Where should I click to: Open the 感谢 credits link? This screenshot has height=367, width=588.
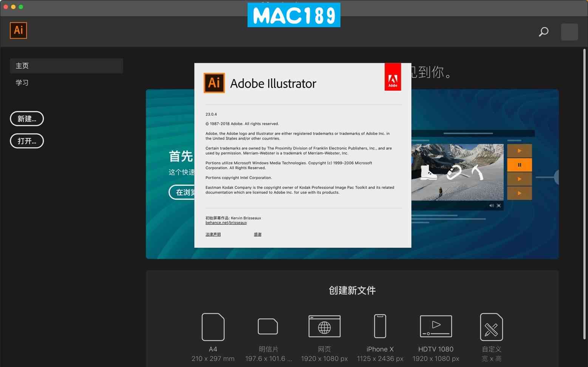(257, 234)
